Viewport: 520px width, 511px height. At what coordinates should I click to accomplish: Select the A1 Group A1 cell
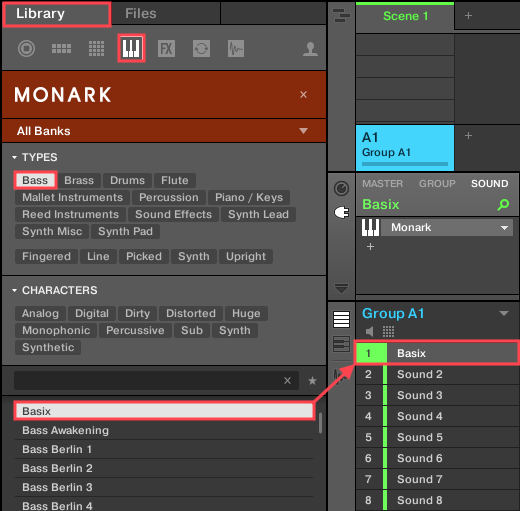pos(405,148)
